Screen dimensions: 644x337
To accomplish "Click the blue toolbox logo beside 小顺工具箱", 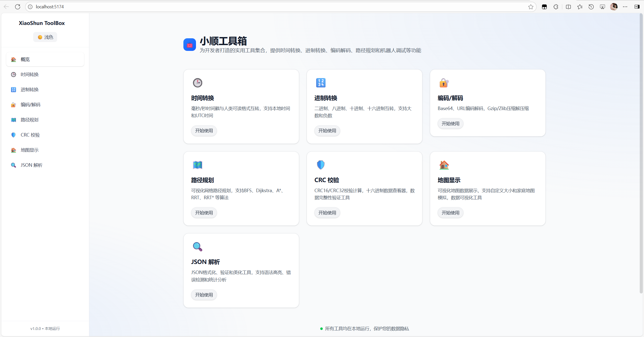I will pos(190,45).
